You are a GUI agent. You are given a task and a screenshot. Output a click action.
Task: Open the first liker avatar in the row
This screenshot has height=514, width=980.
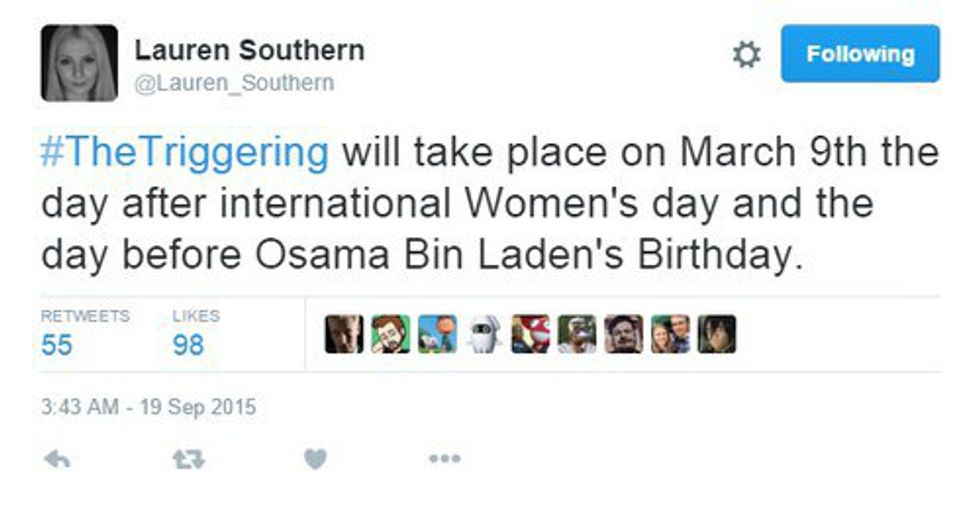point(344,334)
